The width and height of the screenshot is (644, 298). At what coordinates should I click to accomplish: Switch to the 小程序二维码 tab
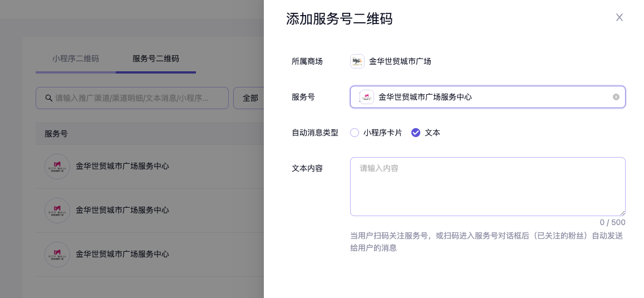point(76,58)
